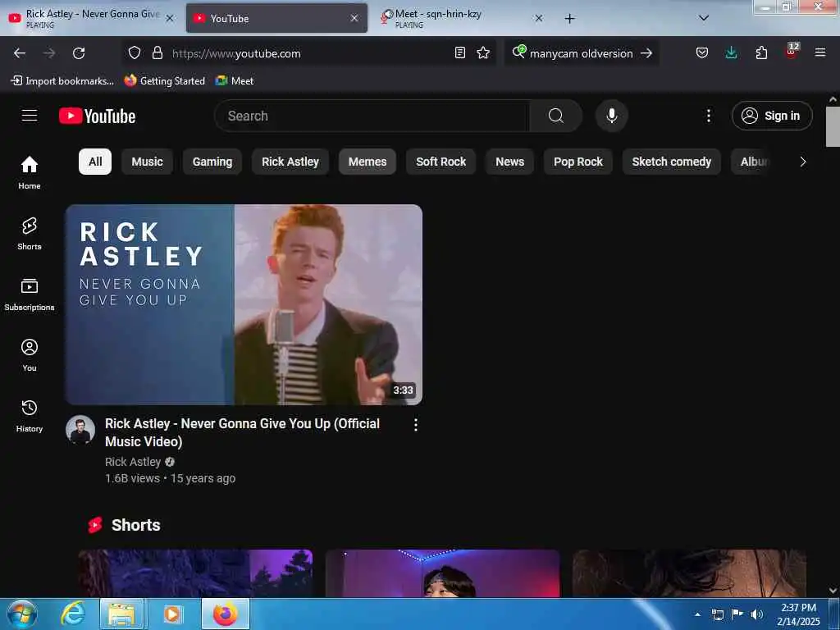Select the News filter chip
Screen dimensions: 840x630
(510, 162)
